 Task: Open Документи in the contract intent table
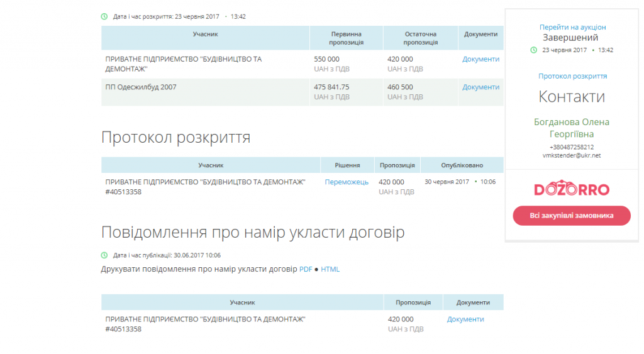click(465, 319)
